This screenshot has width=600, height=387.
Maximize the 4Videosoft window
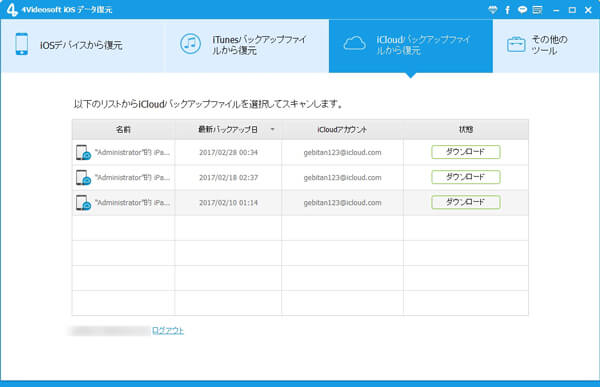pos(572,10)
